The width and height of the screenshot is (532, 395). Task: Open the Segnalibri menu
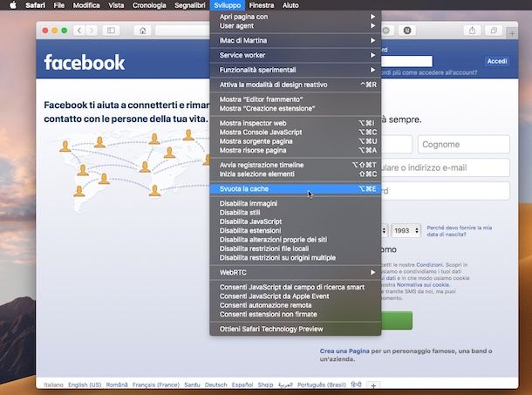[x=189, y=5]
